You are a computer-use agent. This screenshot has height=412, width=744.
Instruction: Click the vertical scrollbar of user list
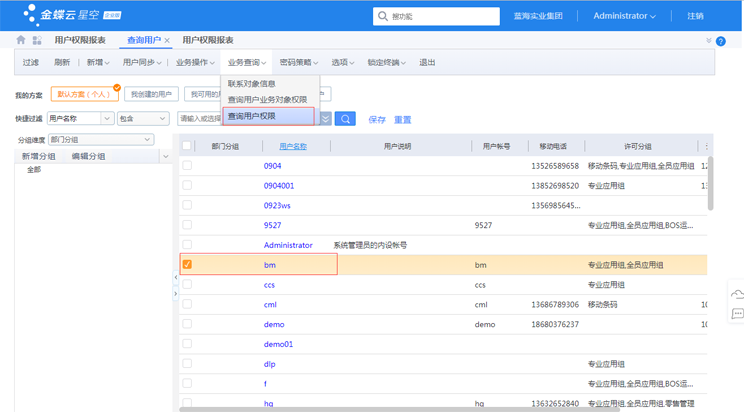tap(710, 183)
